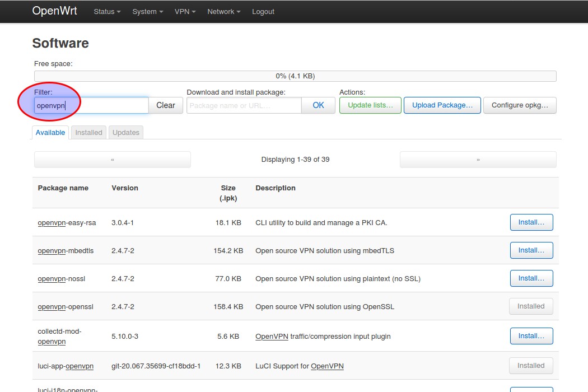Select collectd-mod-openvpn package name

59,337
